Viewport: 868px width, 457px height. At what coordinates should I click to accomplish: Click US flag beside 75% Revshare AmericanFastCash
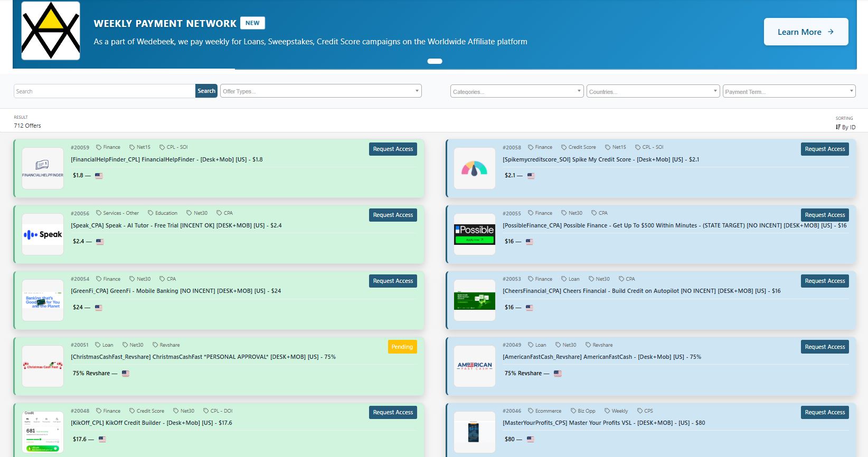(x=558, y=374)
